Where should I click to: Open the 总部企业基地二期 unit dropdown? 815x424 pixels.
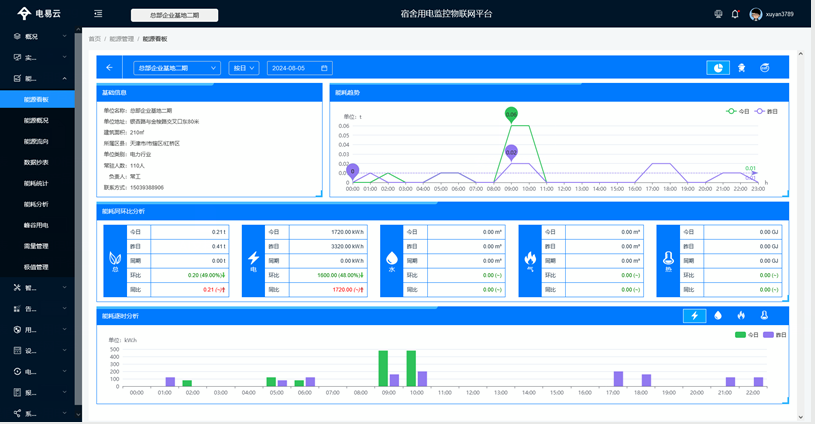(177, 68)
